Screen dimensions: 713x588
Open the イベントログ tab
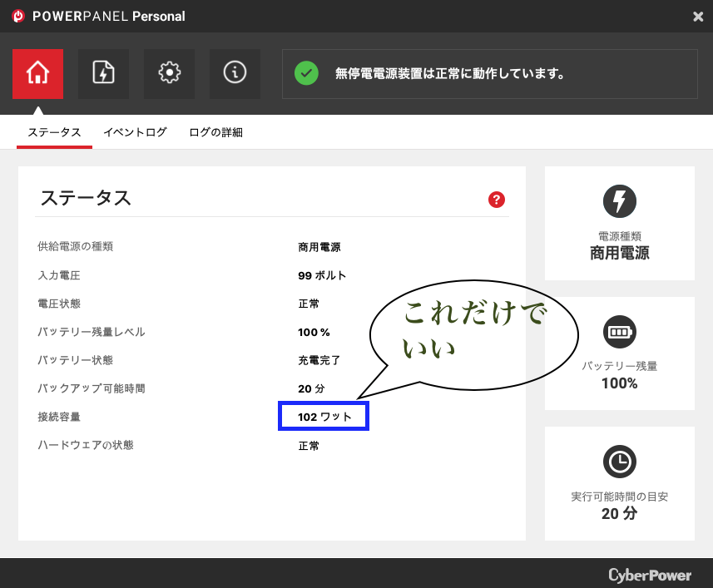[x=135, y=132]
